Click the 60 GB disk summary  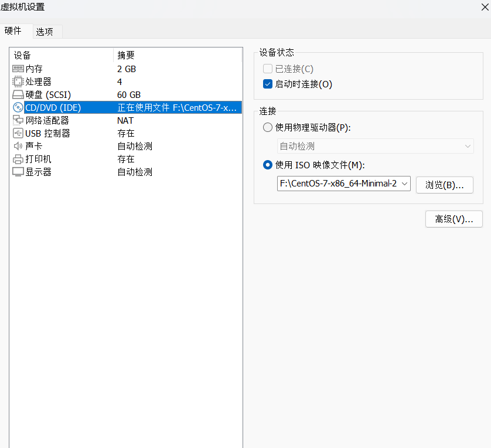tap(129, 94)
